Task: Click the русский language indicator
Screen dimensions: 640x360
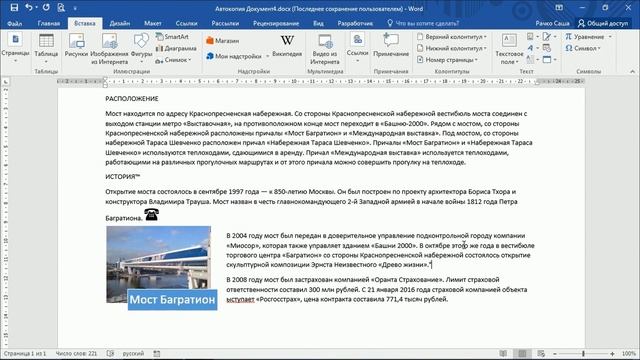Action: click(x=133, y=353)
